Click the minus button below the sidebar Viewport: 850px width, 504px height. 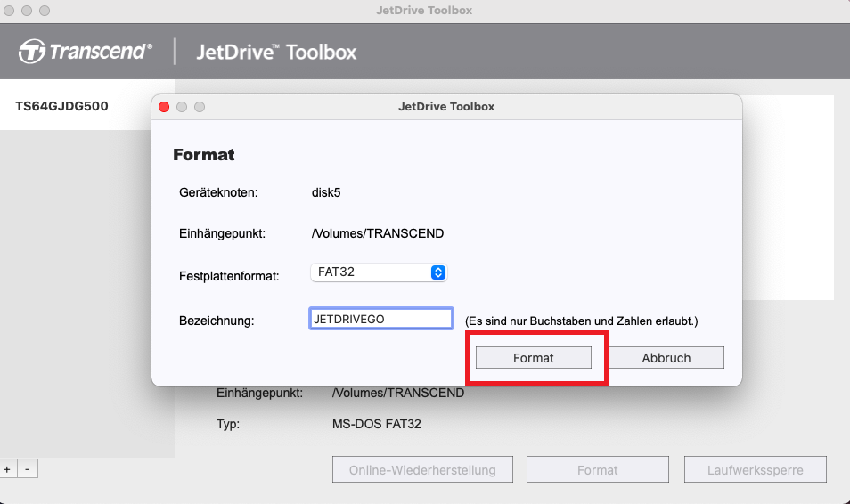[x=28, y=468]
